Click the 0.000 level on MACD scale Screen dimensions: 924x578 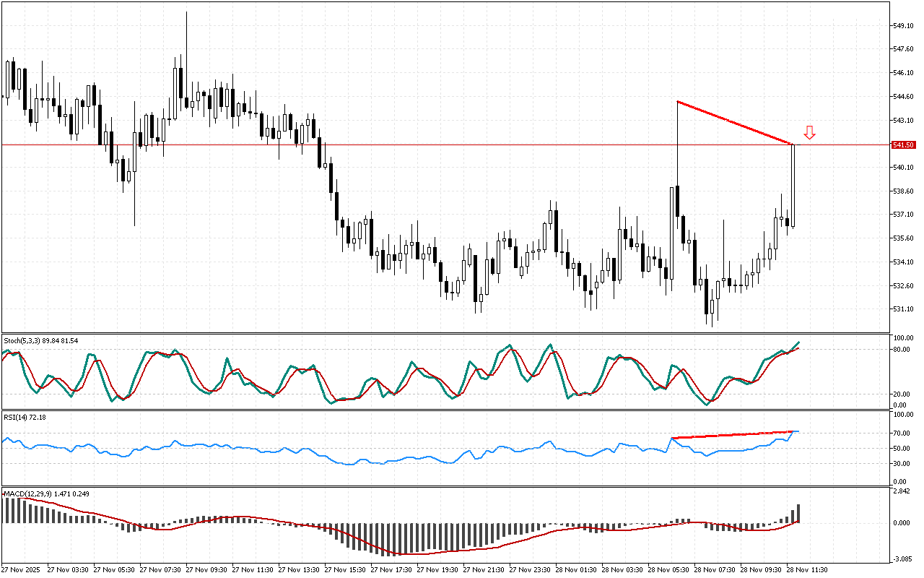(902, 522)
